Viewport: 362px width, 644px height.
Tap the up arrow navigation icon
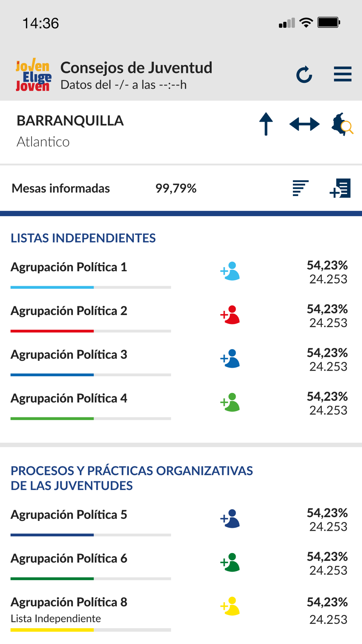tap(266, 124)
